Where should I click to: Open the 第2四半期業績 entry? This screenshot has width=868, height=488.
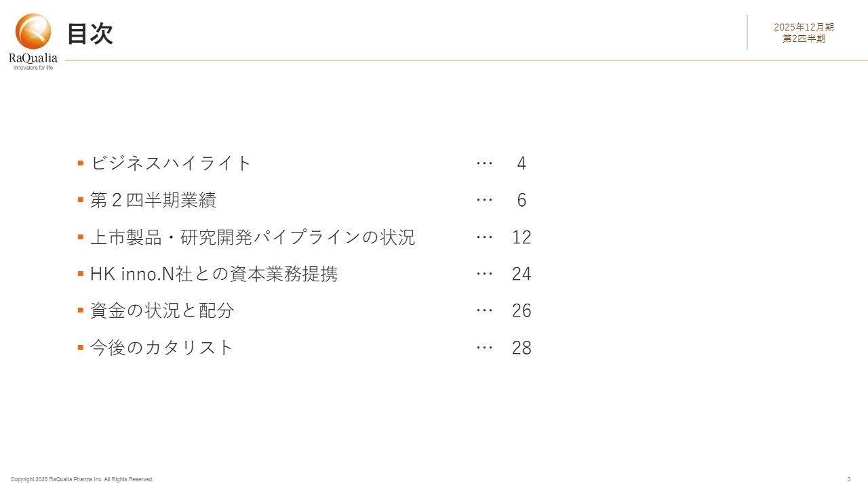coord(153,200)
